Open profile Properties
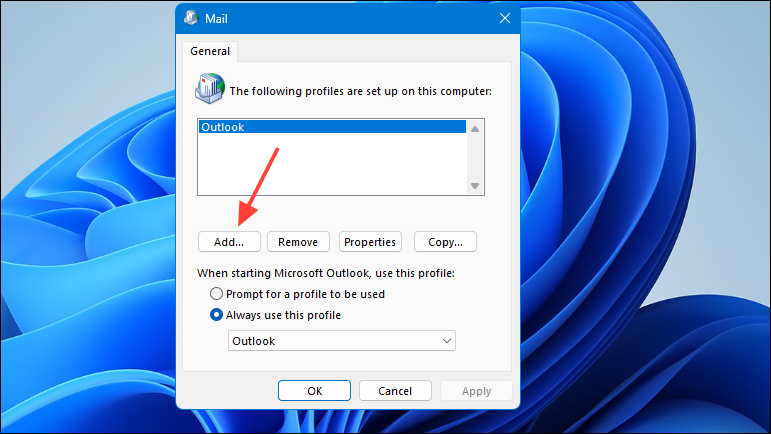The image size is (771, 434). point(370,242)
